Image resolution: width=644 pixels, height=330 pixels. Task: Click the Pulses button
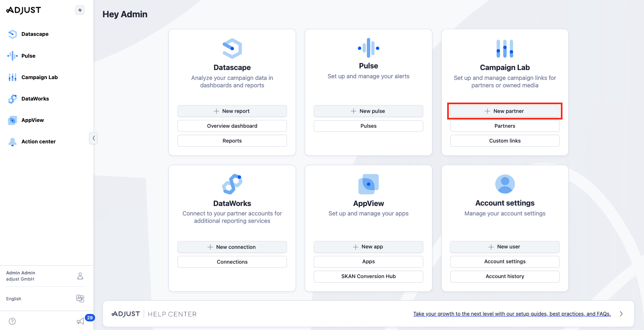pos(369,126)
